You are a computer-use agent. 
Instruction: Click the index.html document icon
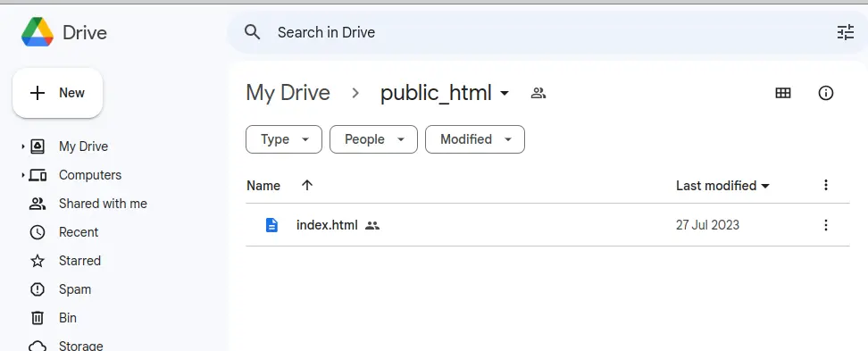coord(271,225)
